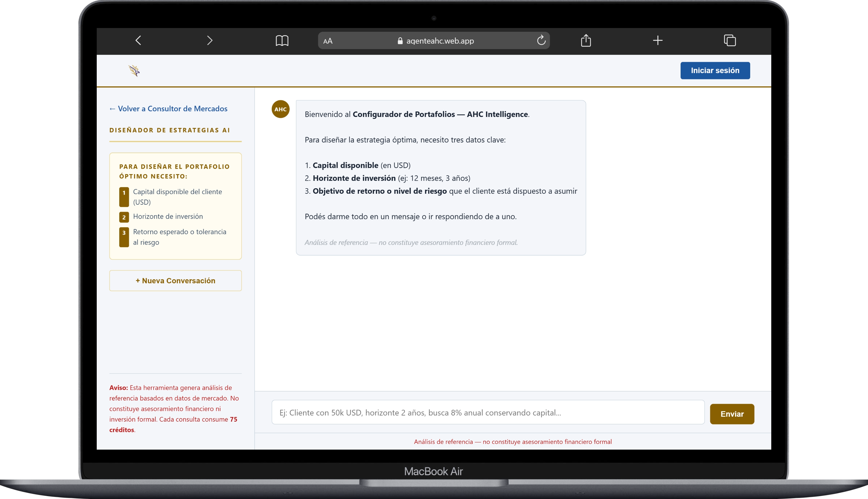
Task: Reload the page with the refresh icon
Action: click(541, 40)
